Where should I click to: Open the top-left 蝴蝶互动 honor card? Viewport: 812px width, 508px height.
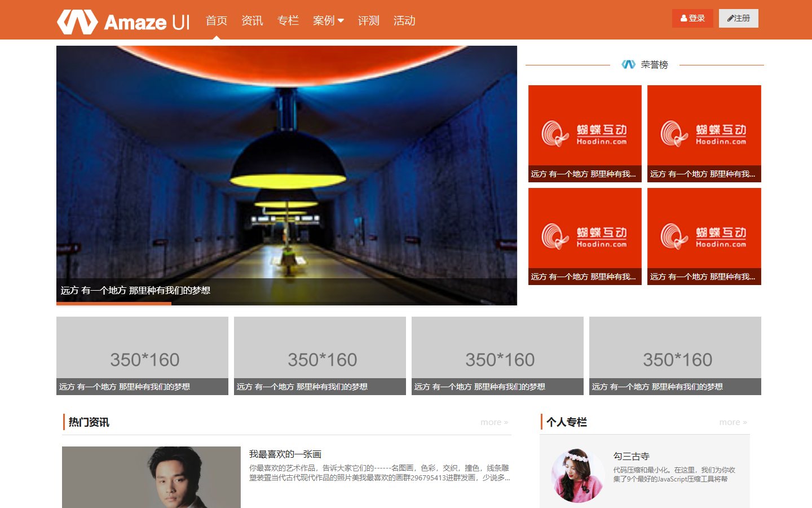coord(585,134)
